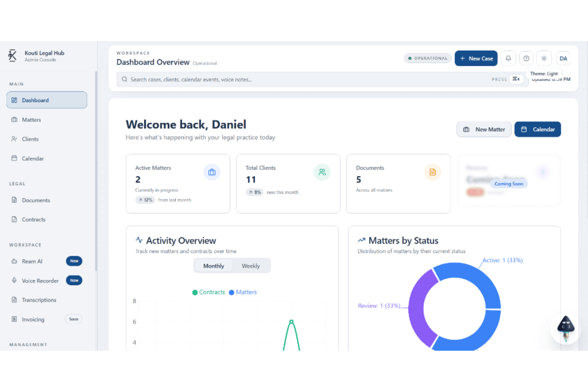Click the Documents card file icon
The height and width of the screenshot is (392, 588).
pos(433,172)
